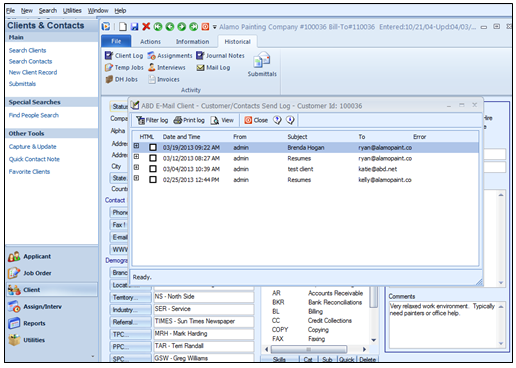Click the new blank document toolbar icon
Viewport: 516px width, 368px height.
point(123,27)
